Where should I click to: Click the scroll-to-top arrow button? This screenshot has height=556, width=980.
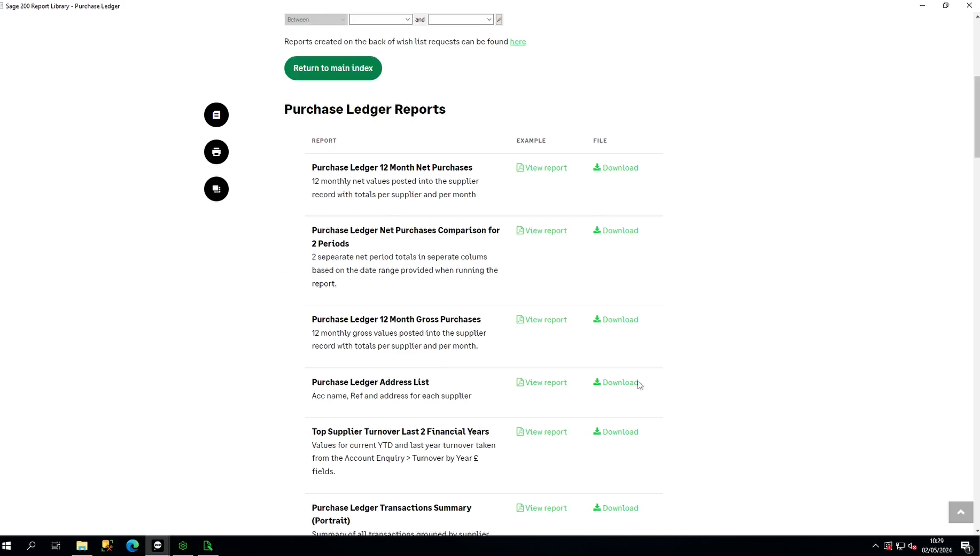tap(960, 512)
